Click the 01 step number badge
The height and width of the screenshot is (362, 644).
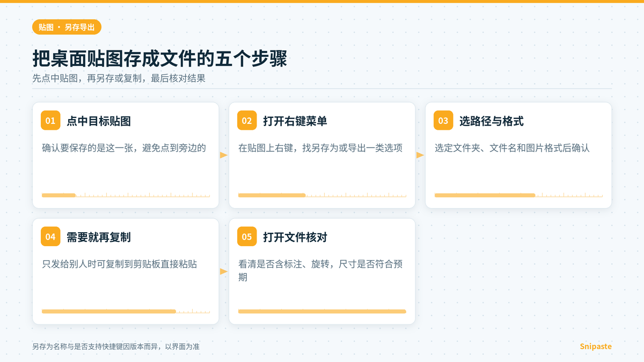[50, 121]
